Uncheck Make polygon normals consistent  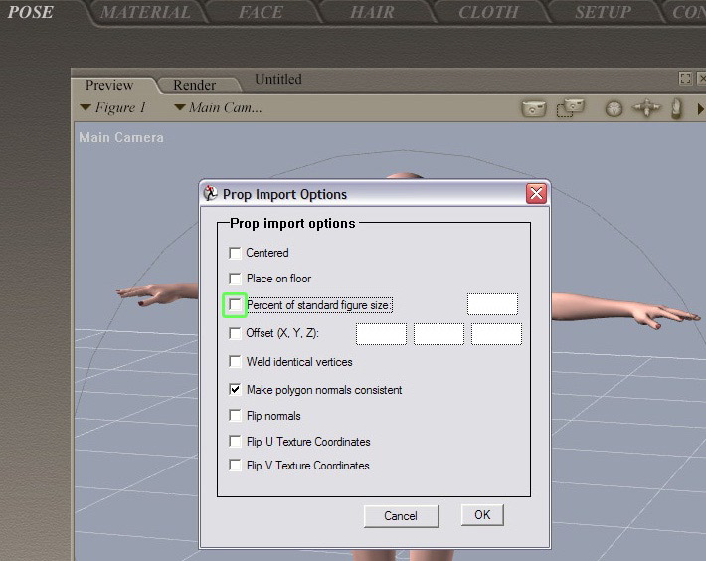coord(236,390)
